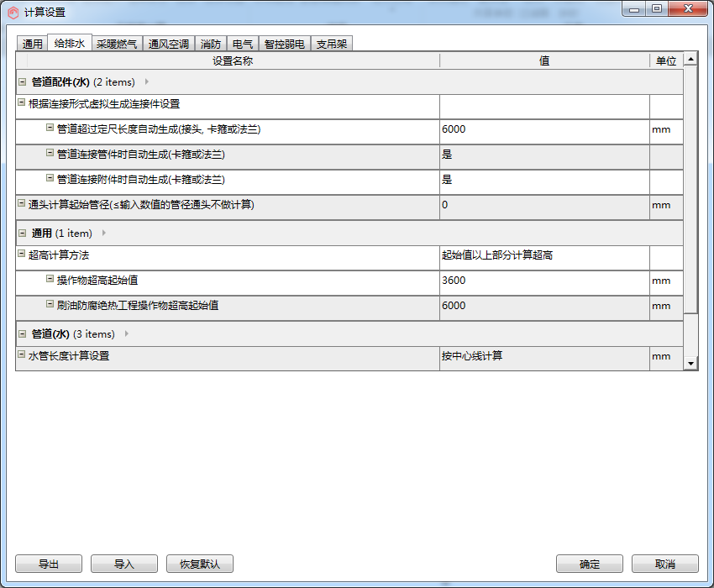Collapse the 管道超过定尺长度自动生成 row
This screenshot has height=588, width=714.
coord(50,128)
